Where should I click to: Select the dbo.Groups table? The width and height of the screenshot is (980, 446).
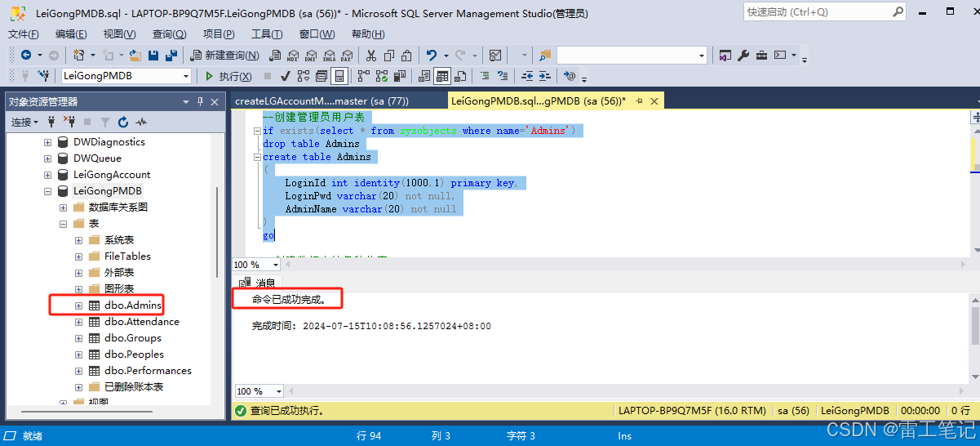[x=132, y=338]
